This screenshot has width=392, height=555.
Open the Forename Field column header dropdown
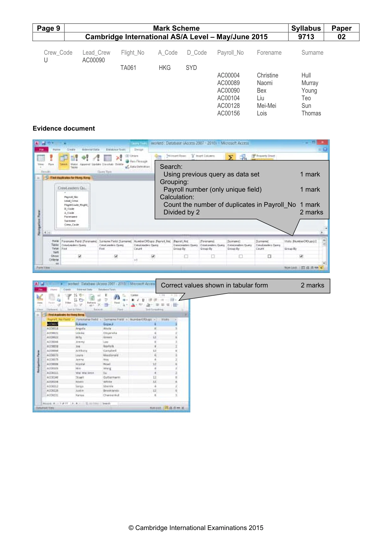click(101, 320)
